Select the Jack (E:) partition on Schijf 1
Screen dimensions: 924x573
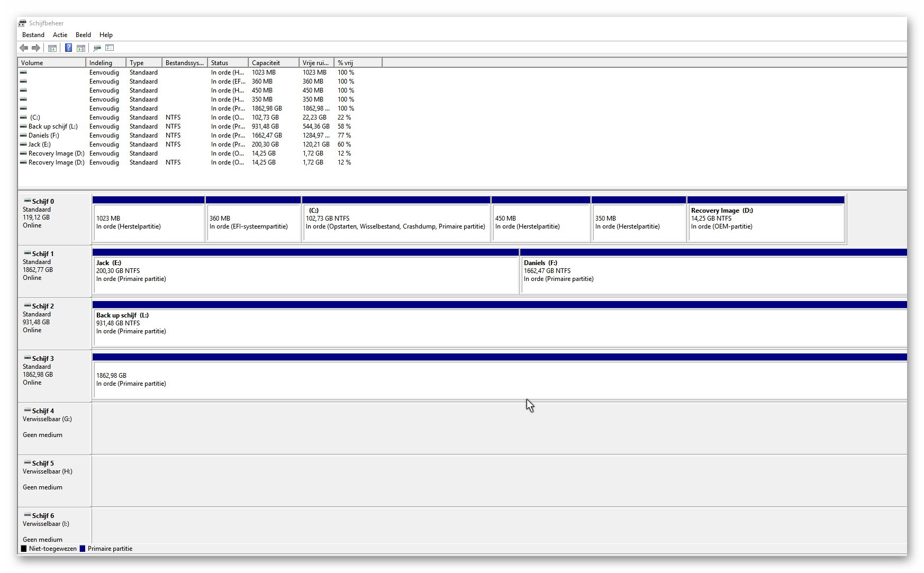305,275
